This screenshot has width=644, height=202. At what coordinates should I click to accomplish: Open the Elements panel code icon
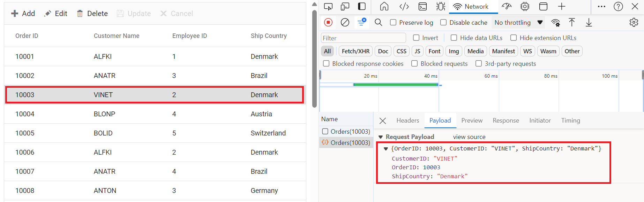(404, 7)
